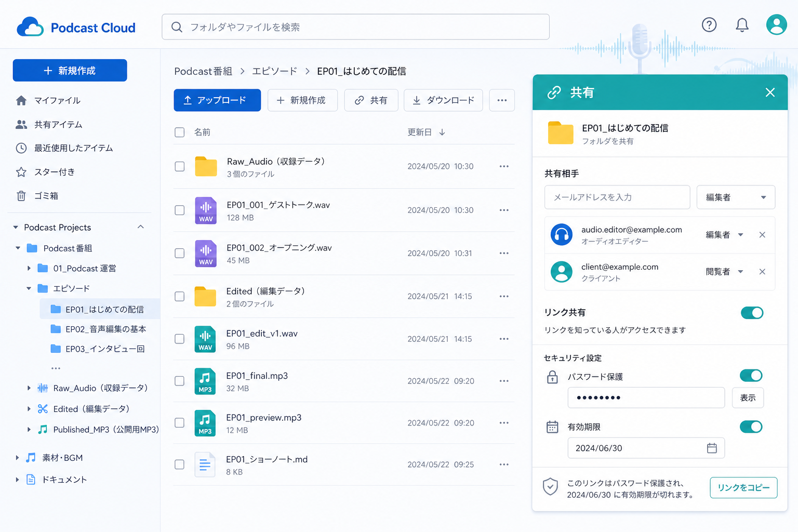The height and width of the screenshot is (532, 798).
Task: Click the sidebar 新規作成 button
Action: point(70,71)
